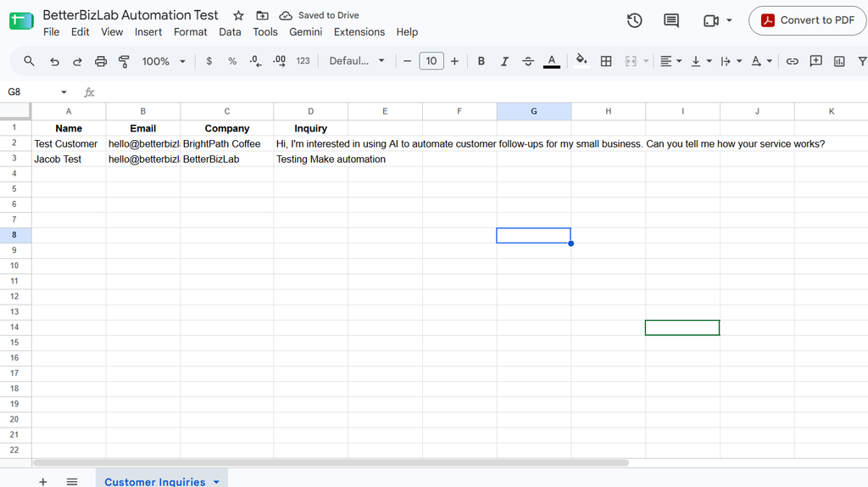Open the comments history icon

[671, 20]
